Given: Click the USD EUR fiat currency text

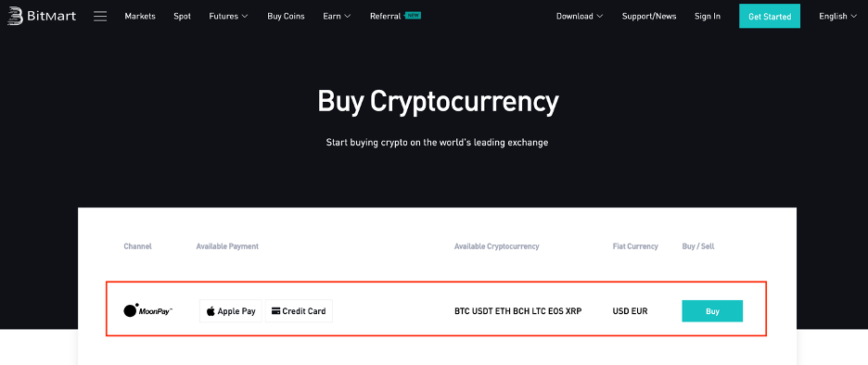Looking at the screenshot, I should pos(630,311).
